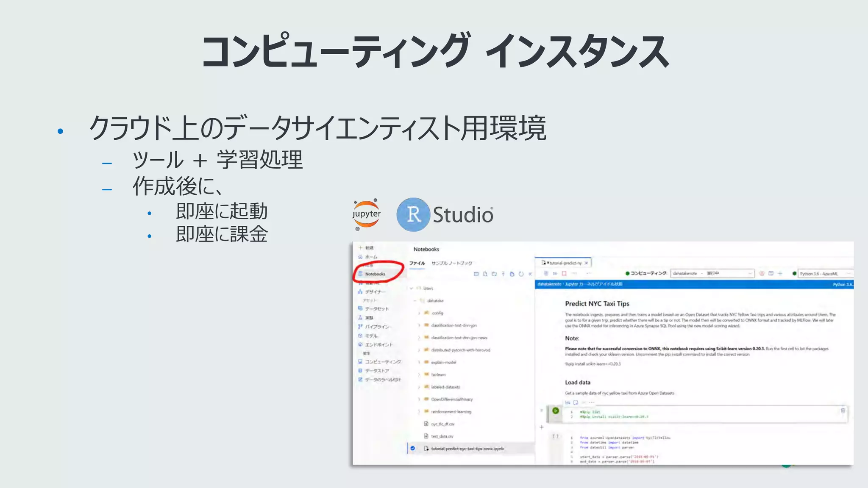Toggle the blue check on tutorial-predict notebook file
Screen dimensions: 868x488
(412, 448)
